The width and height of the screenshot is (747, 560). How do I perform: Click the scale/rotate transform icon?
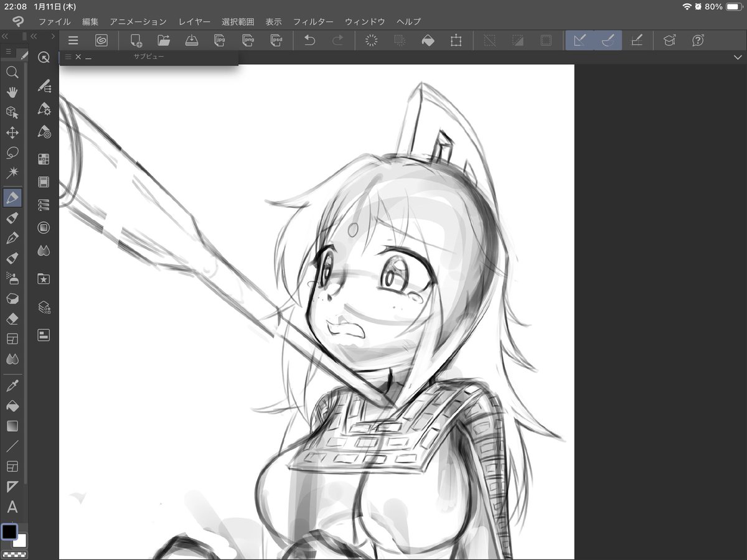456,41
